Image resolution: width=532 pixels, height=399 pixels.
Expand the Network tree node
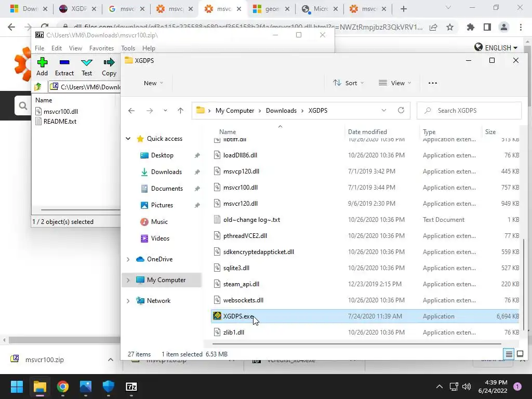(x=128, y=301)
